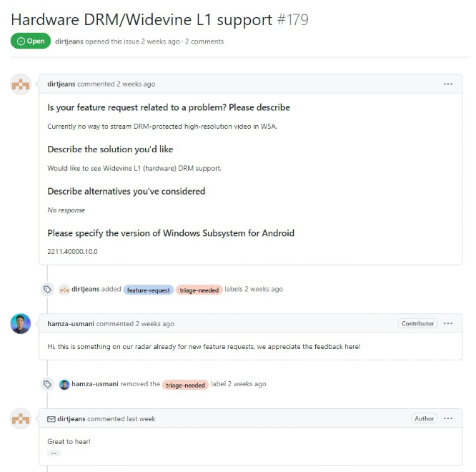Click '2 weeks ago' timestamp on first comment
Screen dimensions: 476x472
[x=136, y=84]
